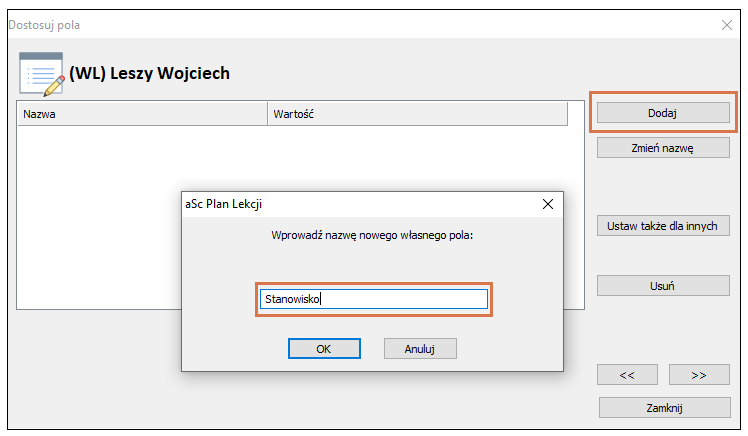This screenshot has width=748, height=436.
Task: Click the Wprowadź nazwę nowego własnego pola label
Action: [372, 235]
